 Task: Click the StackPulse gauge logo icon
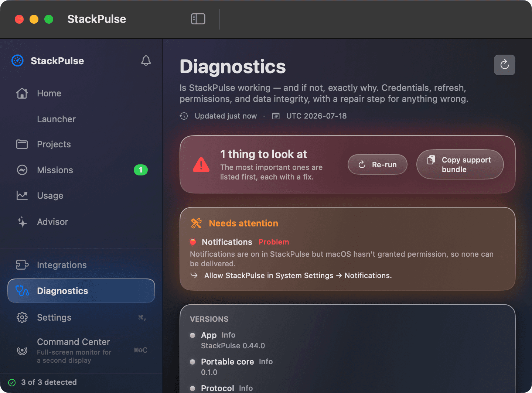pyautogui.click(x=17, y=61)
